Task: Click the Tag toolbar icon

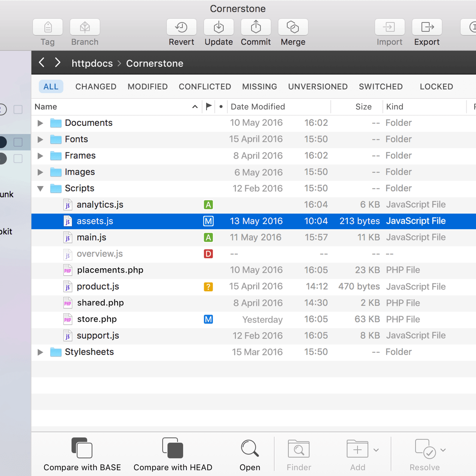Action: 48,27
